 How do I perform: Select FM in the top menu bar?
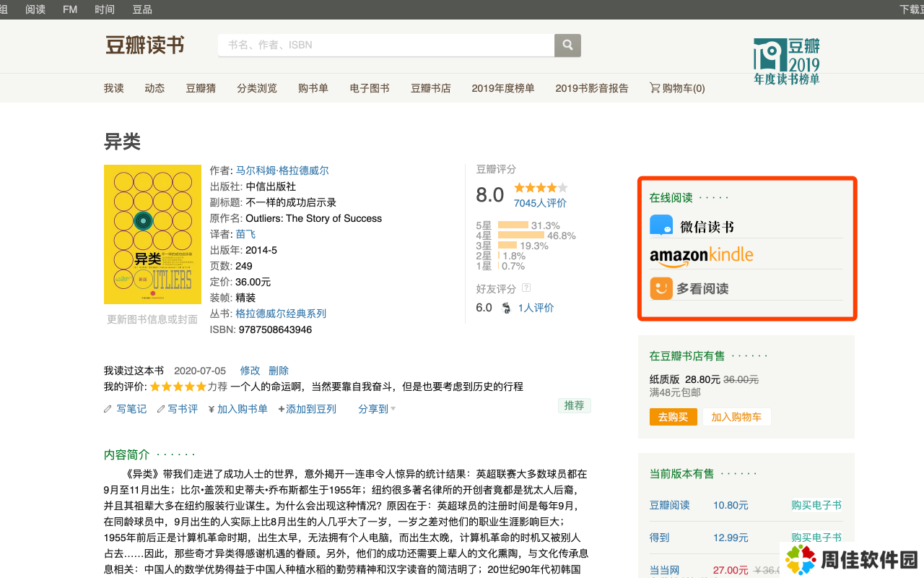[70, 9]
